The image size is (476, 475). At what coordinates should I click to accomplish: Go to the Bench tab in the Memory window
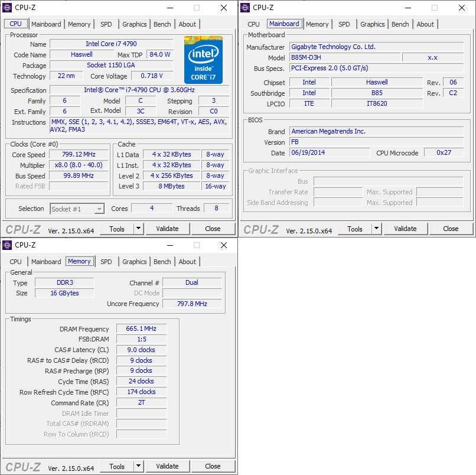coord(162,262)
